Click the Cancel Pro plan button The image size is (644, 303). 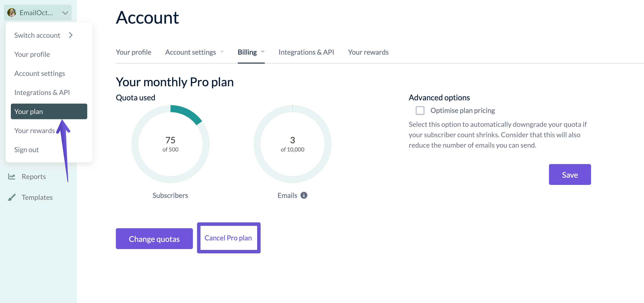pyautogui.click(x=228, y=238)
